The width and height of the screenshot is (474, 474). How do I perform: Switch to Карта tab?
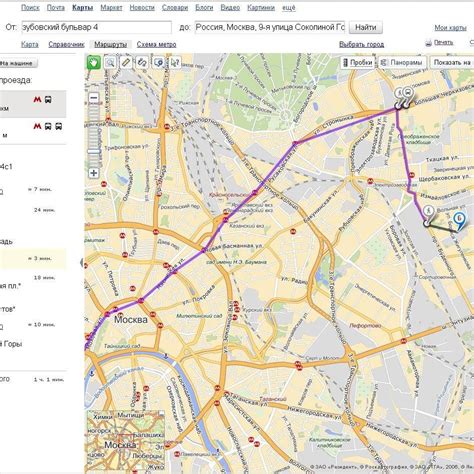[30, 44]
